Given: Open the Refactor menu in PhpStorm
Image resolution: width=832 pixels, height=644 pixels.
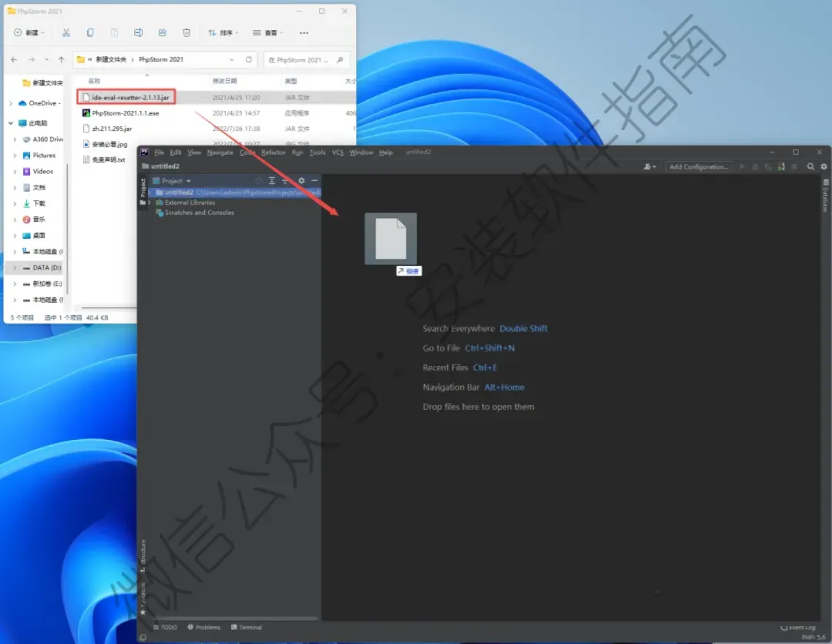Looking at the screenshot, I should pyautogui.click(x=273, y=153).
